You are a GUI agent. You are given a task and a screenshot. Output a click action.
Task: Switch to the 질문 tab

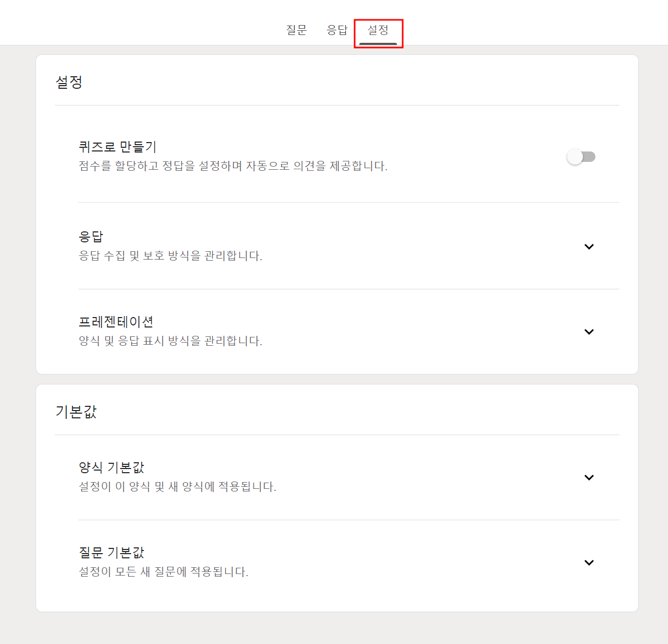click(296, 30)
